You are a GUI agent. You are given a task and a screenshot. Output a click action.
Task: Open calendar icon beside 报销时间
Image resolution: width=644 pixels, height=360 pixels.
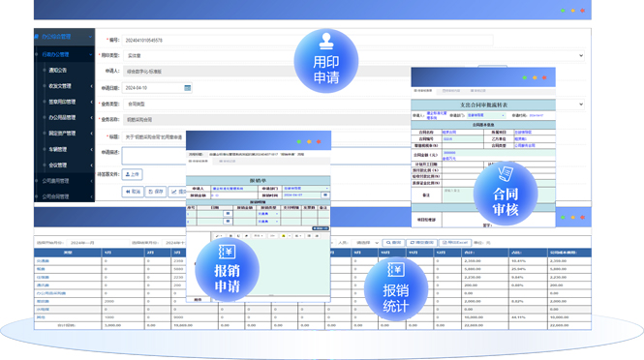tap(325, 195)
